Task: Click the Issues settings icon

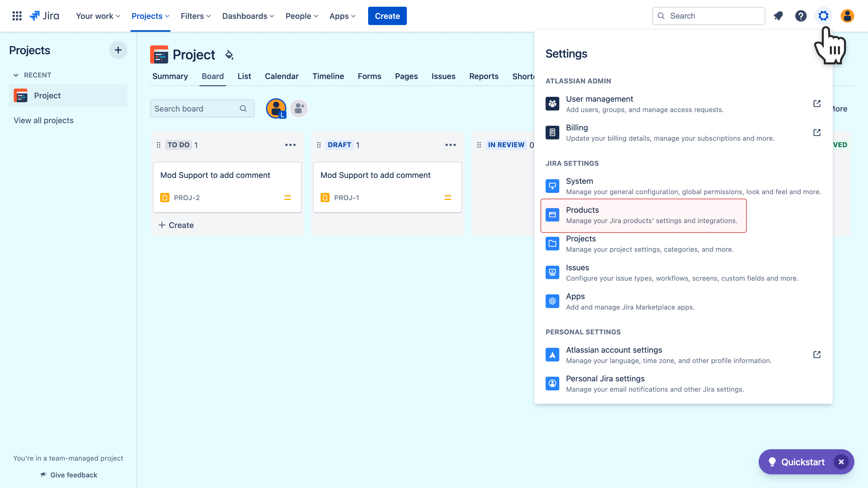Action: pyautogui.click(x=552, y=272)
